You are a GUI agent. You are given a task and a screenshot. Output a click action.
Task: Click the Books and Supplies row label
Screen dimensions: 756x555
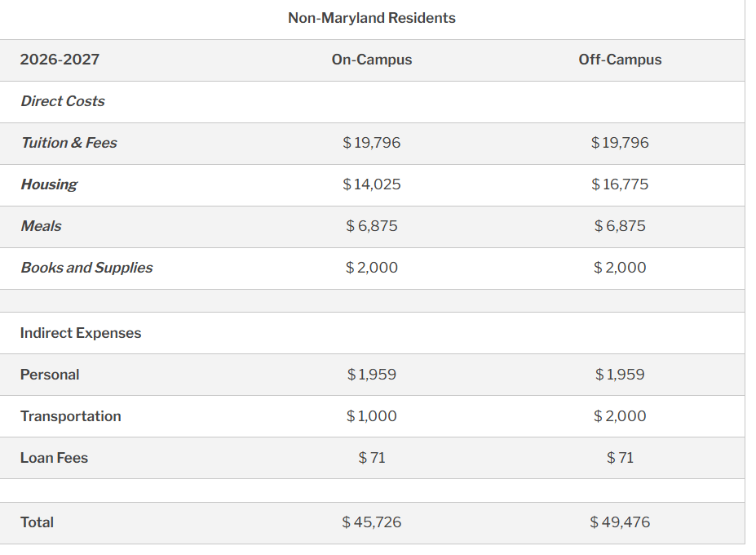[x=86, y=268]
